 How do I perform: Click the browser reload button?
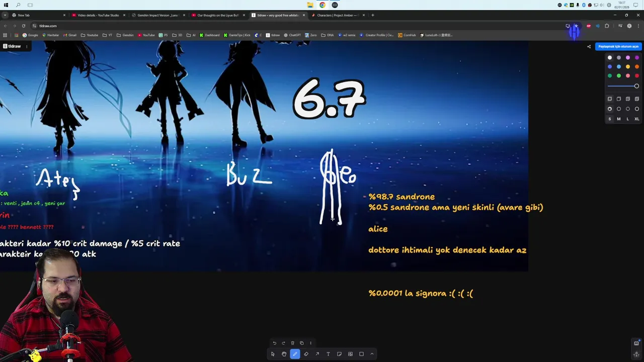(23, 26)
